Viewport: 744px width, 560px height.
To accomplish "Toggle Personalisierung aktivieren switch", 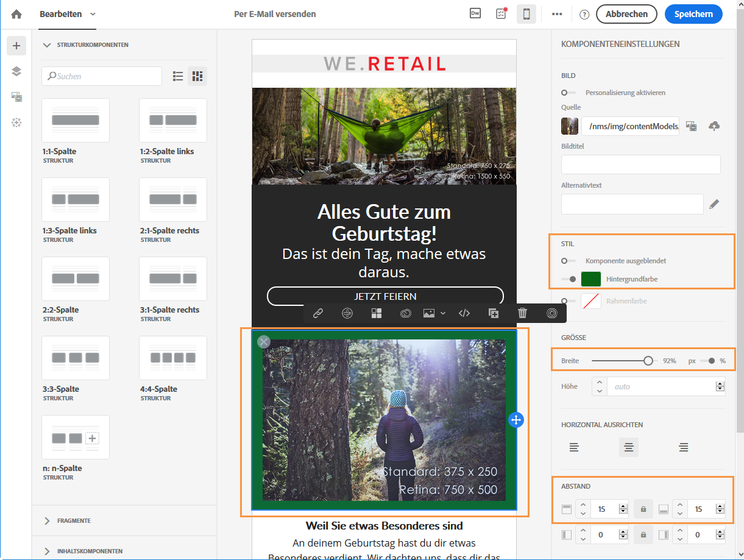I will tap(569, 93).
